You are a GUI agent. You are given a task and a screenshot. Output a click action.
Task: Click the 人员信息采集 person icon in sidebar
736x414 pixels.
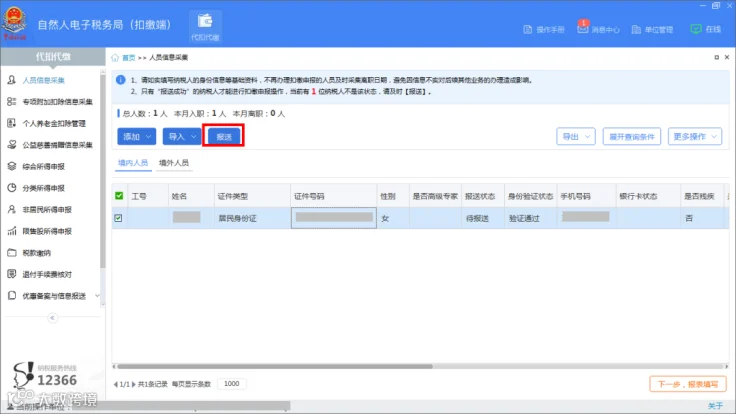pos(12,80)
